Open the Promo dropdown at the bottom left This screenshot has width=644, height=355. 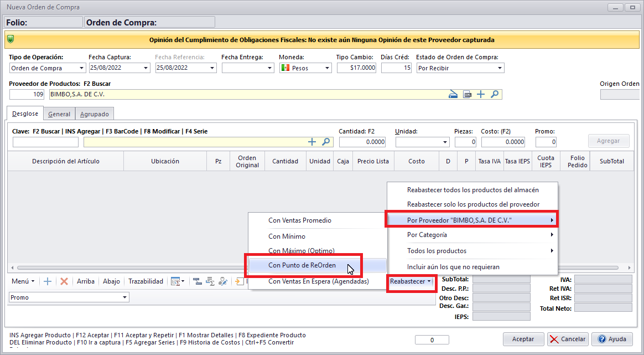pyautogui.click(x=124, y=297)
